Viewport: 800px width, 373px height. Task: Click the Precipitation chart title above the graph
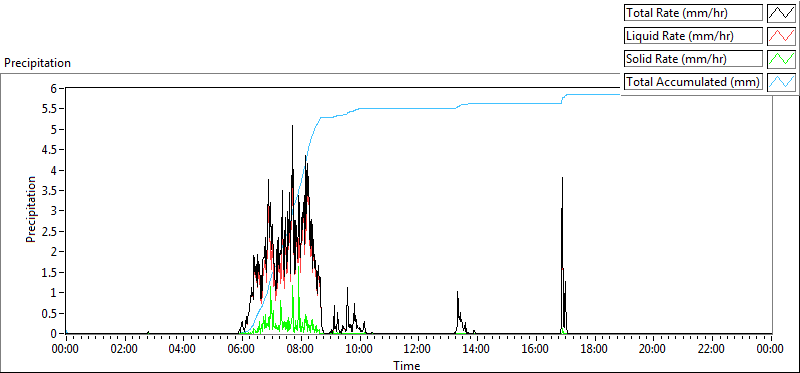pos(37,63)
